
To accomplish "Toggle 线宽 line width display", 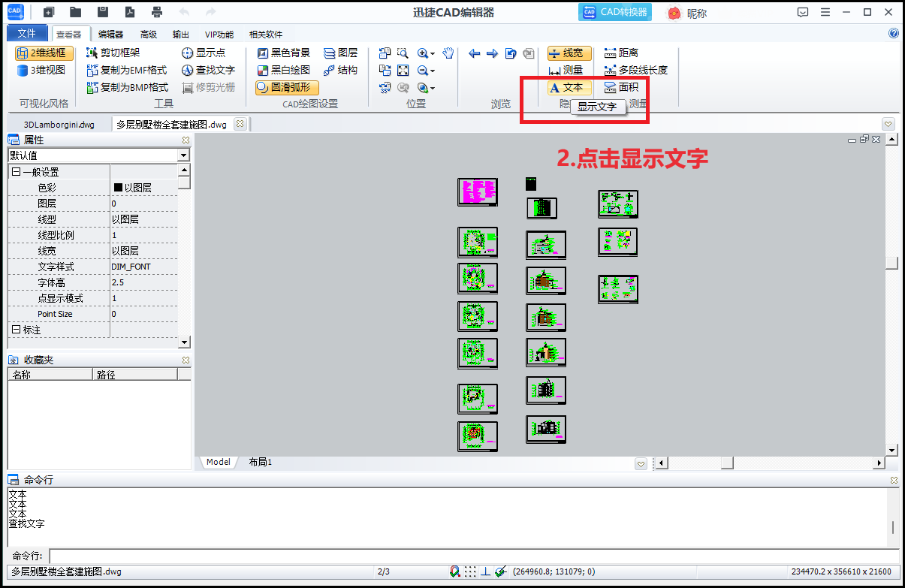I will pos(569,53).
